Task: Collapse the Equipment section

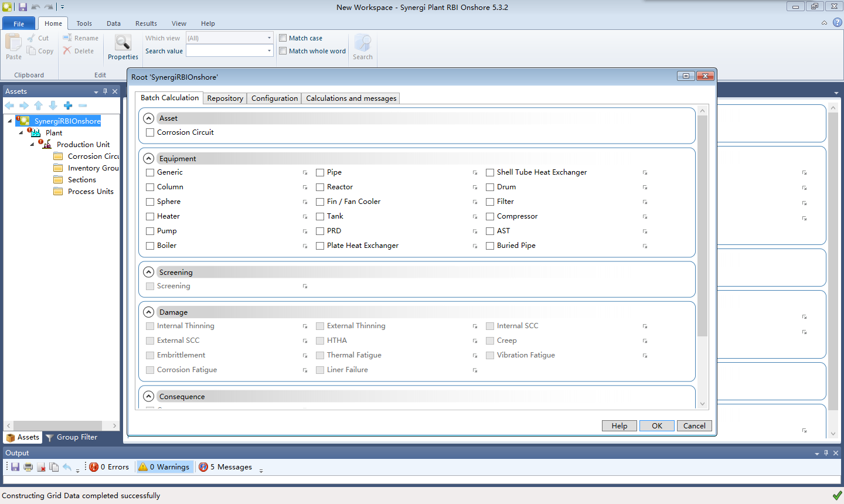Action: (x=149, y=159)
